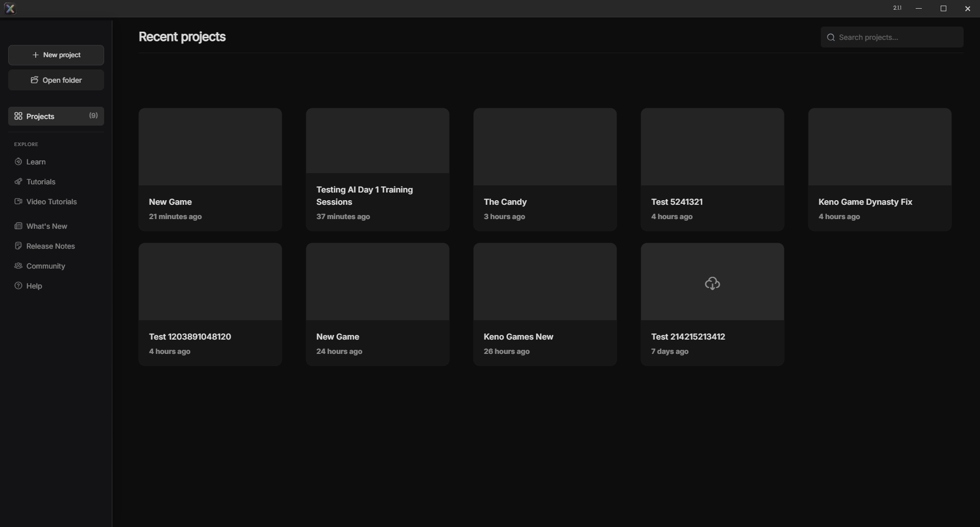Open the Keno Game Dynasty Fix project

coord(880,170)
